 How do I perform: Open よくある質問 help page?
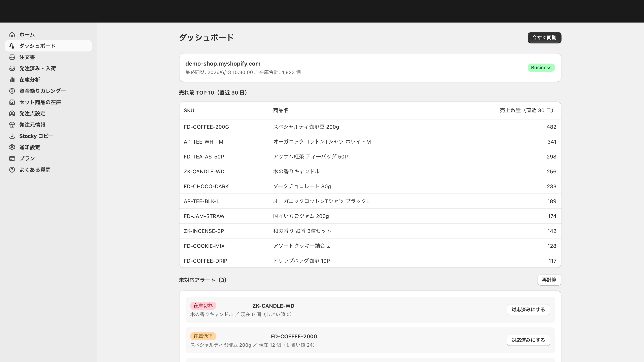point(48,170)
